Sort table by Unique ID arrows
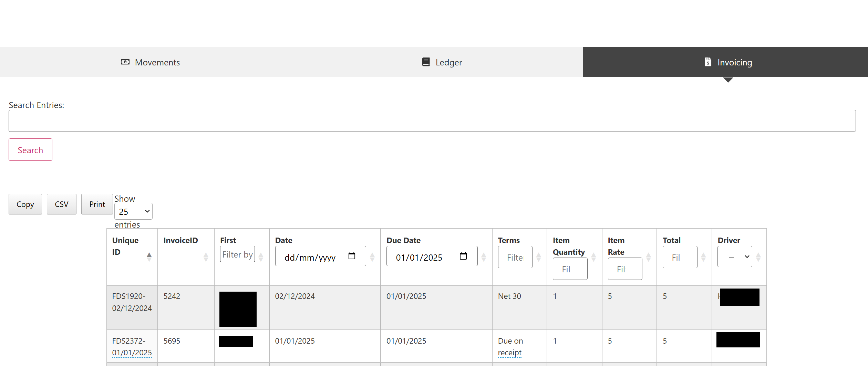 [x=149, y=257]
